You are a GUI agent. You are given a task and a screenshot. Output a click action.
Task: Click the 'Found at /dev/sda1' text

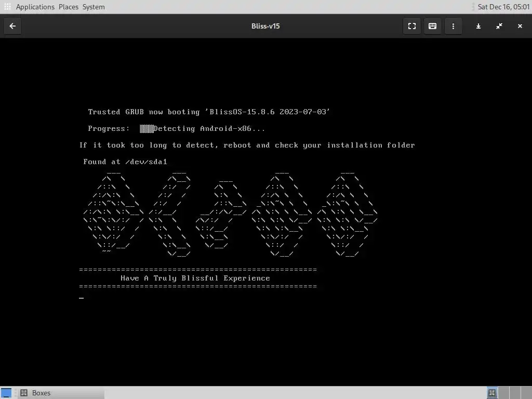pyautogui.click(x=125, y=162)
